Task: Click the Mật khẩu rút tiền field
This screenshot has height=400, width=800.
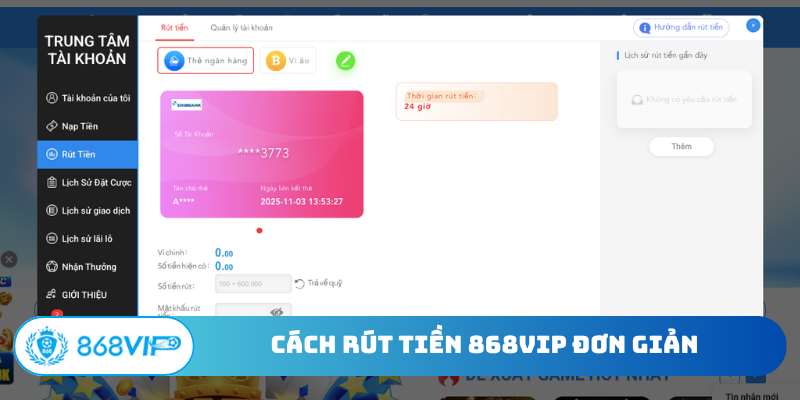Action: (x=254, y=310)
